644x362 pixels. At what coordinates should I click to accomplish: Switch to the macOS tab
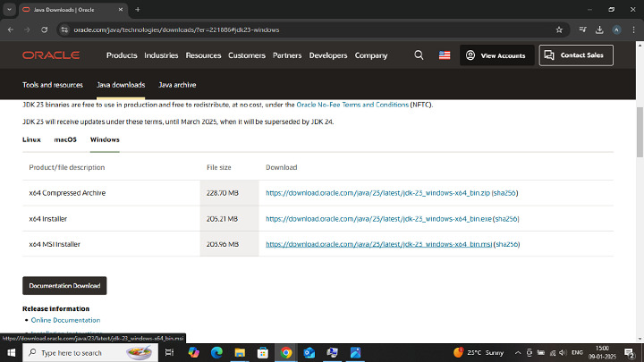(65, 139)
